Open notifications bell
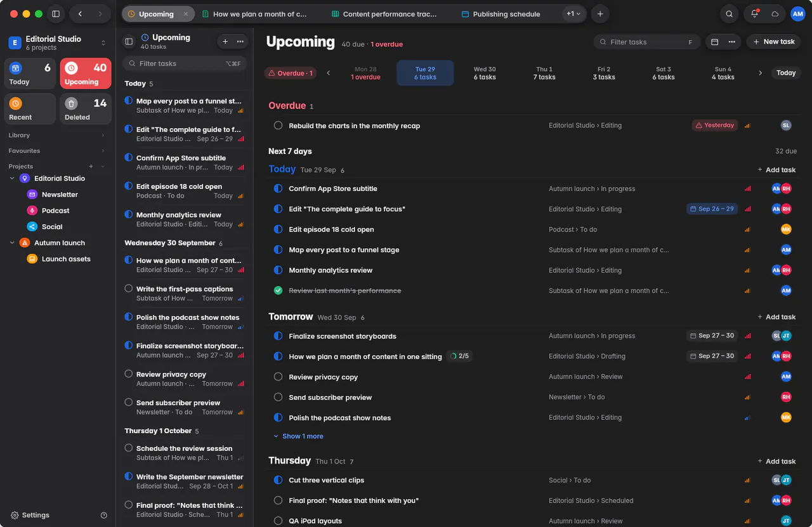Viewport: 812px width, 527px height. coord(754,14)
